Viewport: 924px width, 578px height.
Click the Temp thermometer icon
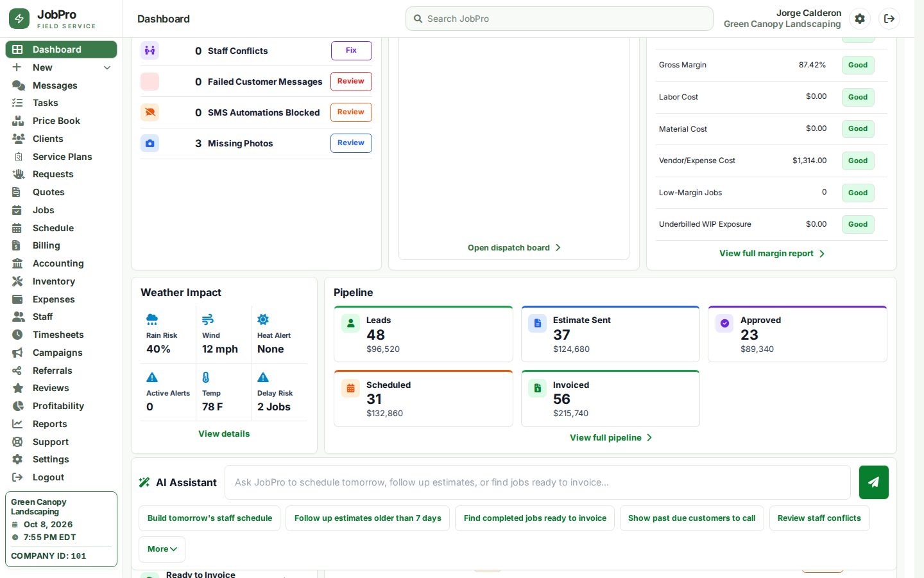pos(206,377)
